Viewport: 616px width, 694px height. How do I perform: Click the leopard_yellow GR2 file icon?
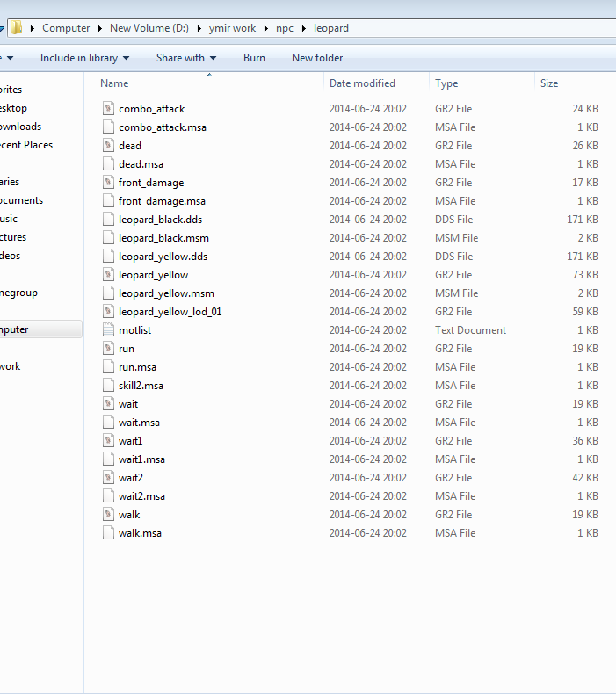click(108, 274)
